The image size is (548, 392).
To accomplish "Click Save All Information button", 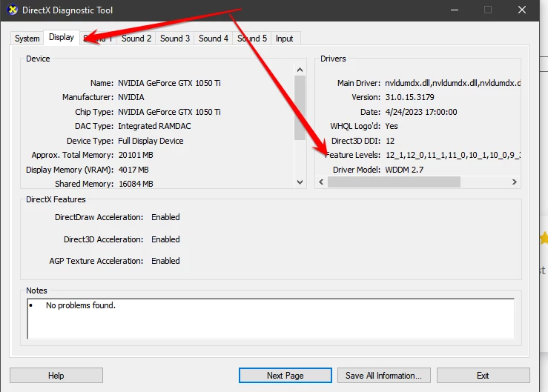I will pyautogui.click(x=383, y=376).
